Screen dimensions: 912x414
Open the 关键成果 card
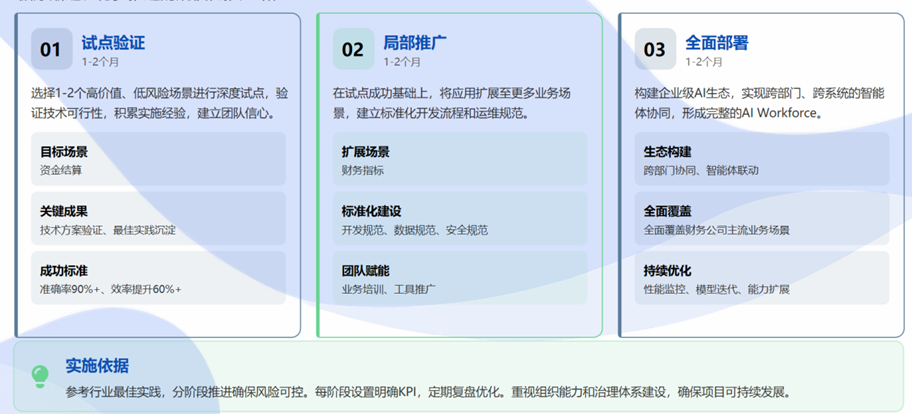click(158, 219)
